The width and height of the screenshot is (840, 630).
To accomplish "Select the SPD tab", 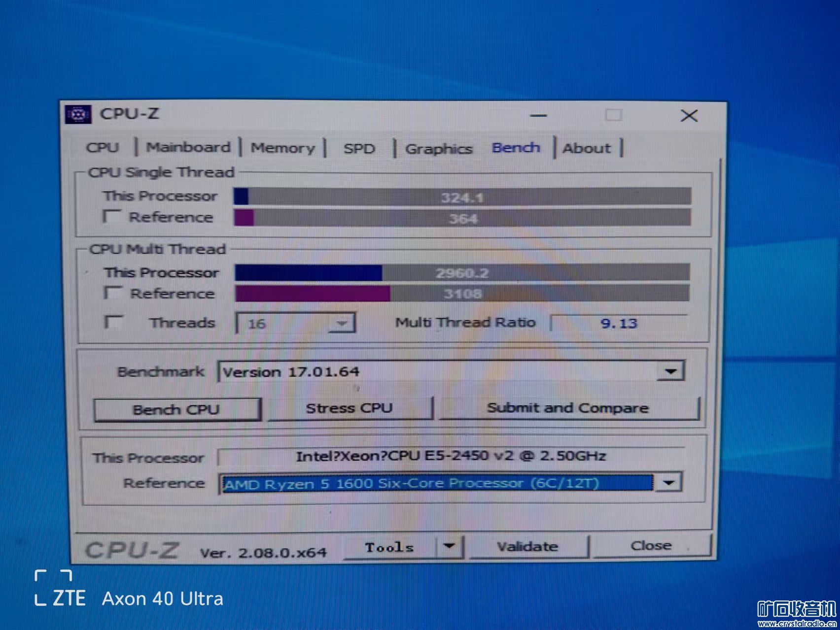I will (x=359, y=148).
